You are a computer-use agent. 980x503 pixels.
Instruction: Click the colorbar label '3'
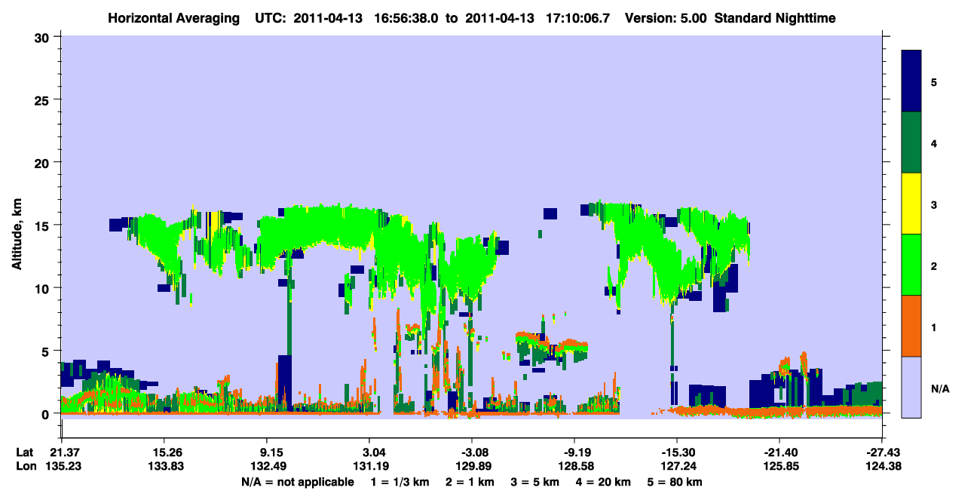click(x=933, y=204)
